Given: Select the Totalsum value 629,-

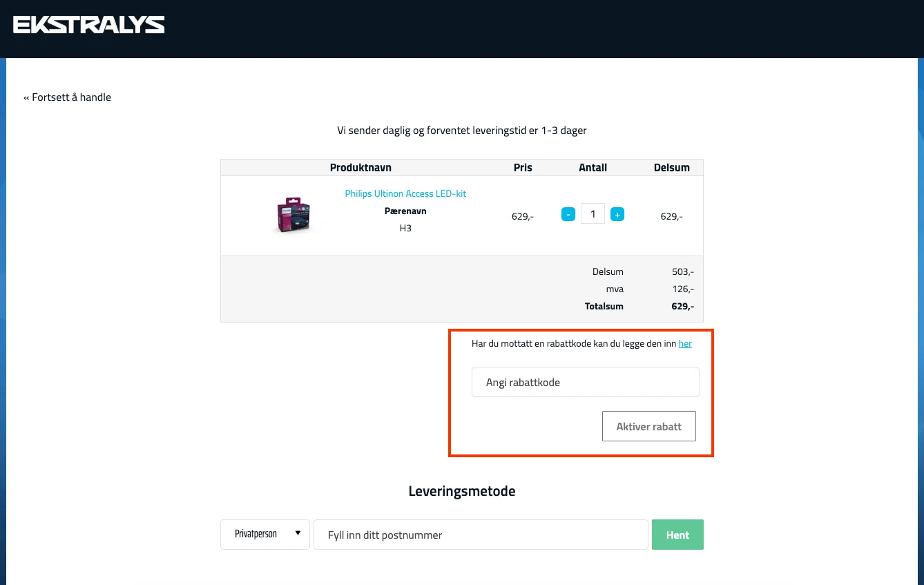Looking at the screenshot, I should [682, 306].
